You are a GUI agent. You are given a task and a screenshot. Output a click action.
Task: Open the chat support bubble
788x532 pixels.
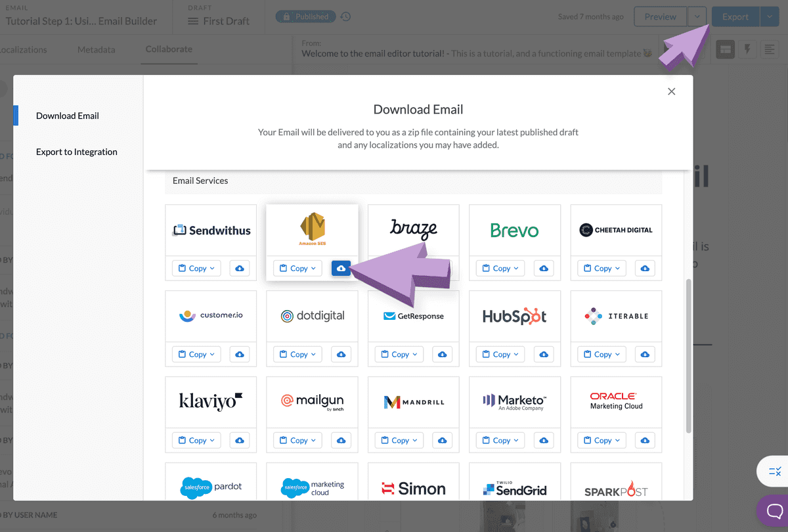point(775,510)
